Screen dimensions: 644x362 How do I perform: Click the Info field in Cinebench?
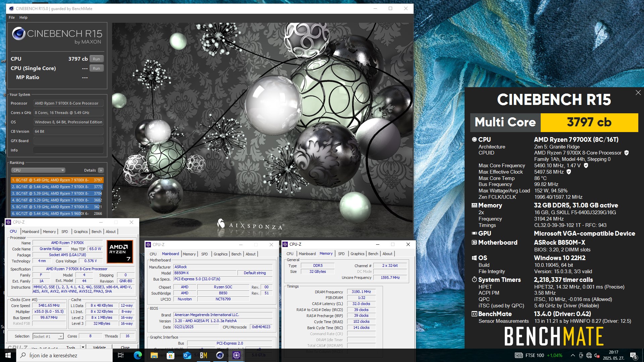point(68,150)
